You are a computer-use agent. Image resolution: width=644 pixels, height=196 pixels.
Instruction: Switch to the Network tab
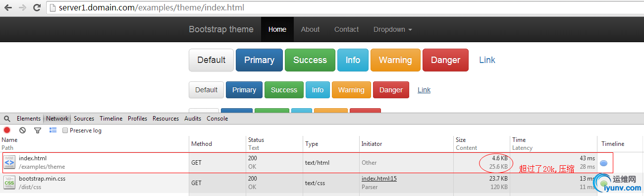coord(57,119)
